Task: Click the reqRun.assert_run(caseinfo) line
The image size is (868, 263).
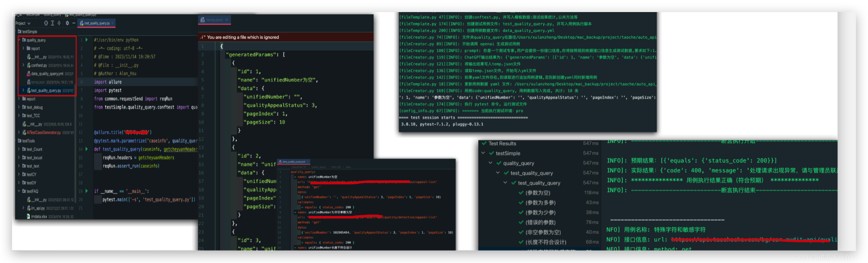Action: tap(131, 166)
